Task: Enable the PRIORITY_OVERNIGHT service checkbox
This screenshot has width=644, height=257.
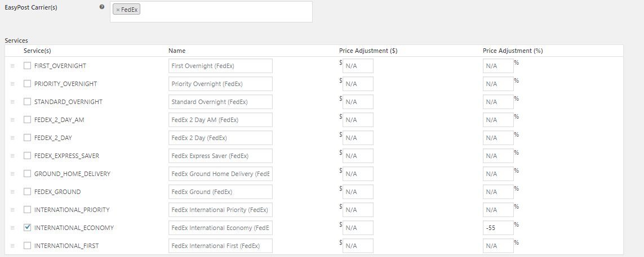Action: pos(27,84)
